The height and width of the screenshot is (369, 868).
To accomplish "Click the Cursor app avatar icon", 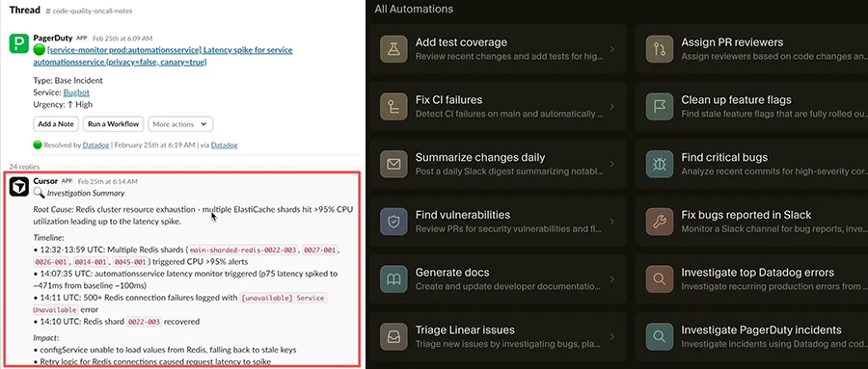I will pos(19,187).
